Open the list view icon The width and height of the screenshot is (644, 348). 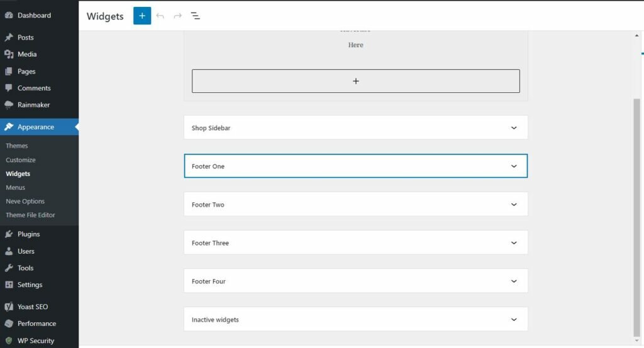pyautogui.click(x=196, y=16)
